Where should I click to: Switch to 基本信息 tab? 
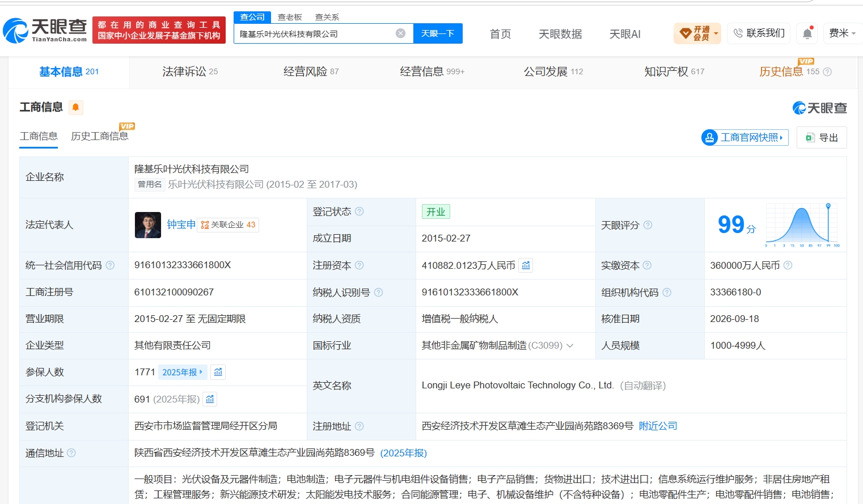(69, 72)
